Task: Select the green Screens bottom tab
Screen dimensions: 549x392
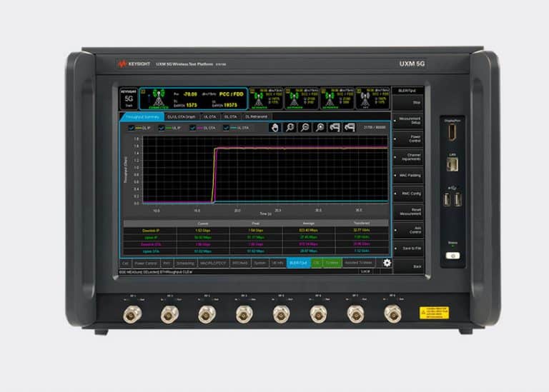Action: pos(332,263)
